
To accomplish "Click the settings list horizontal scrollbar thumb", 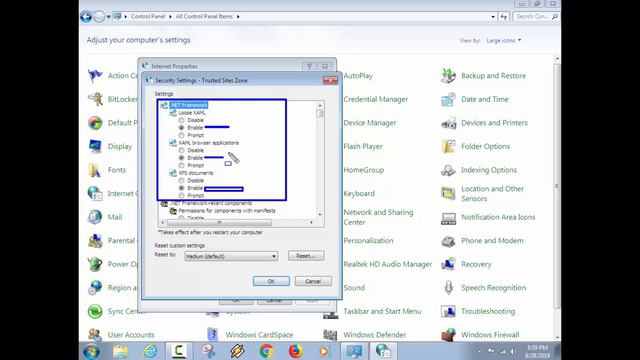I will 220,222.
